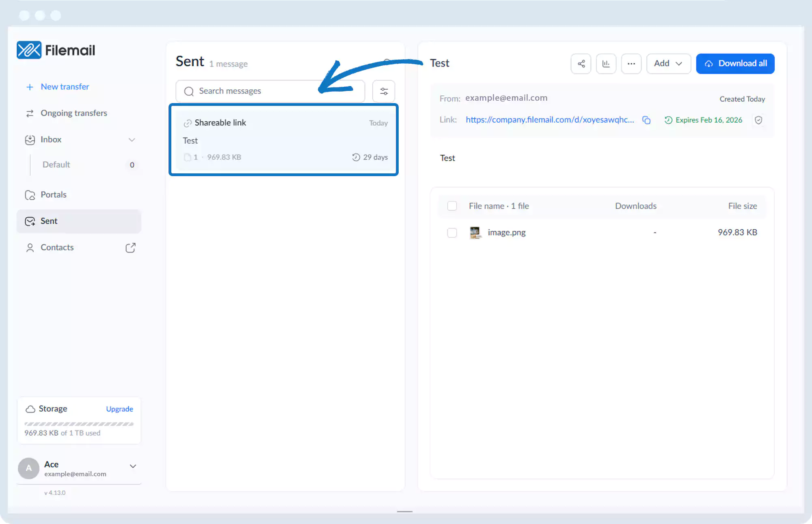Image resolution: width=812 pixels, height=524 pixels.
Task: Click the Filemail logo
Action: pyautogui.click(x=56, y=50)
